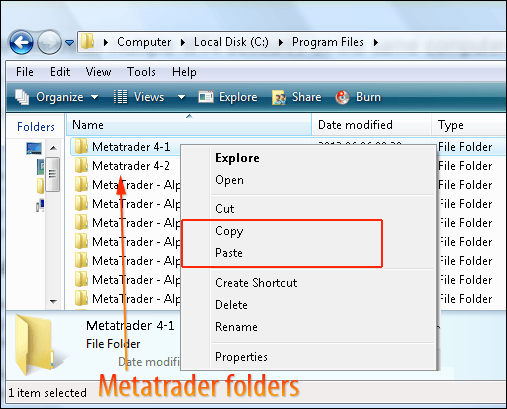
Task: Click the Metatrader 4-2 folder icon
Action: coord(81,165)
